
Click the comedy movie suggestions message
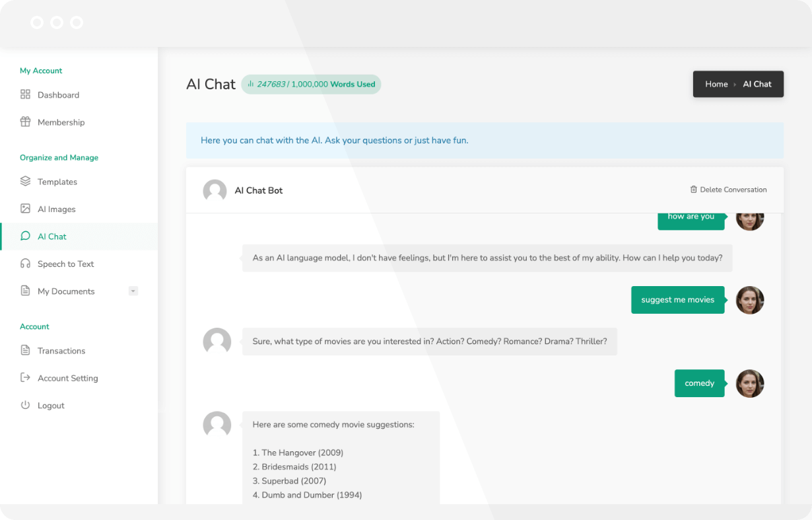(341, 459)
